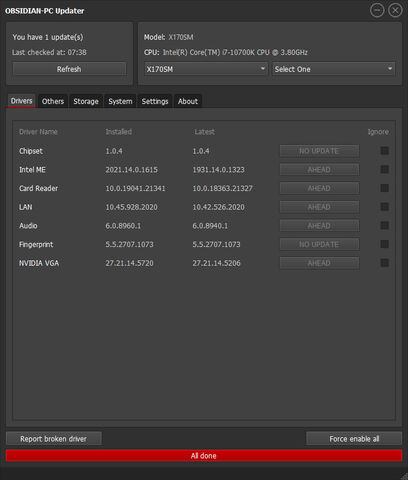This screenshot has height=480, width=408.
Task: Click the Refresh button
Action: 69,69
